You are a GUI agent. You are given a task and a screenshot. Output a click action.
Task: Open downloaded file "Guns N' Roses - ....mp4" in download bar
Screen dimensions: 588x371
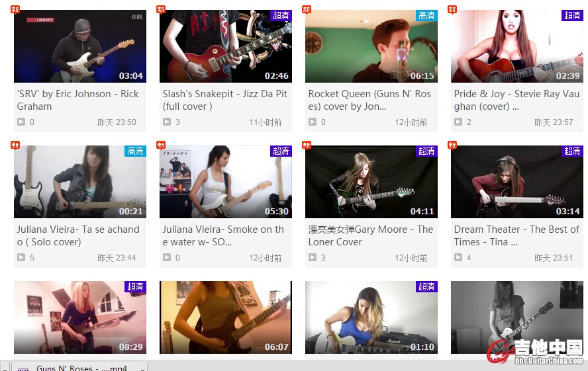pos(75,368)
